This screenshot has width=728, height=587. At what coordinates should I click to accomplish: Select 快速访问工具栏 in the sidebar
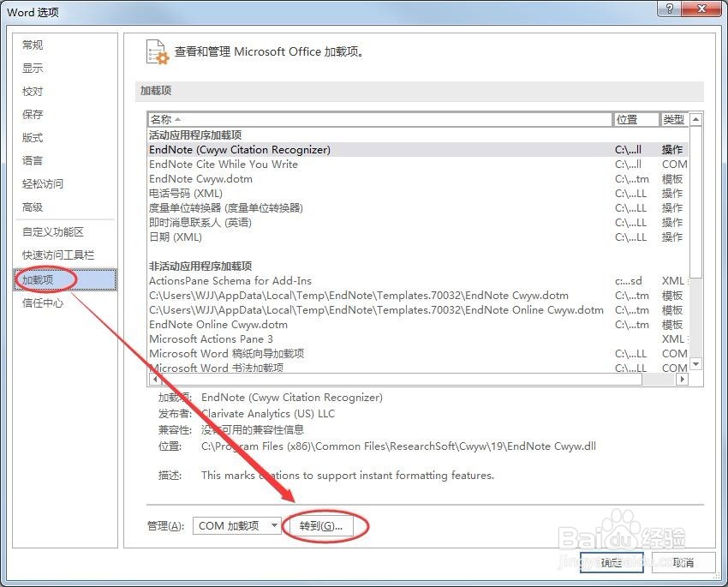coord(58,255)
